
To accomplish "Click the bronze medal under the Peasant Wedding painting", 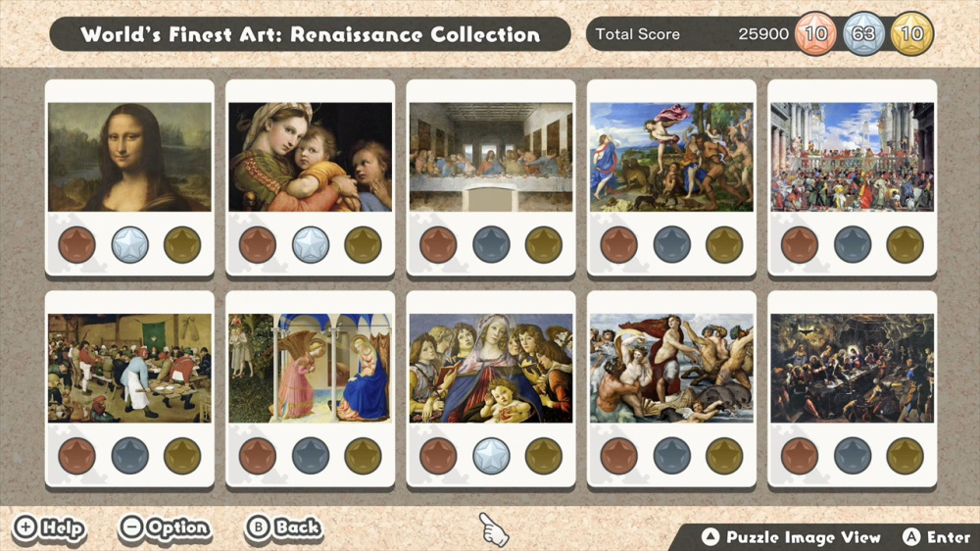I will click(76, 455).
